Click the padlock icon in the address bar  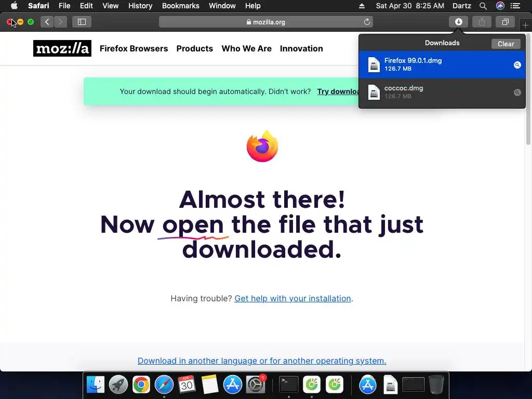point(249,22)
